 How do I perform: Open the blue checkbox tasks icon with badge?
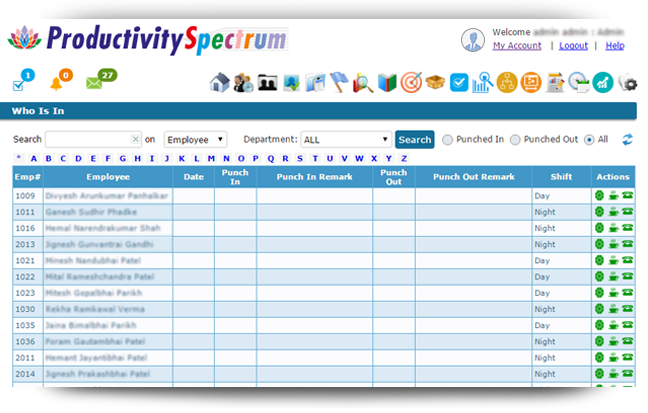tap(19, 83)
